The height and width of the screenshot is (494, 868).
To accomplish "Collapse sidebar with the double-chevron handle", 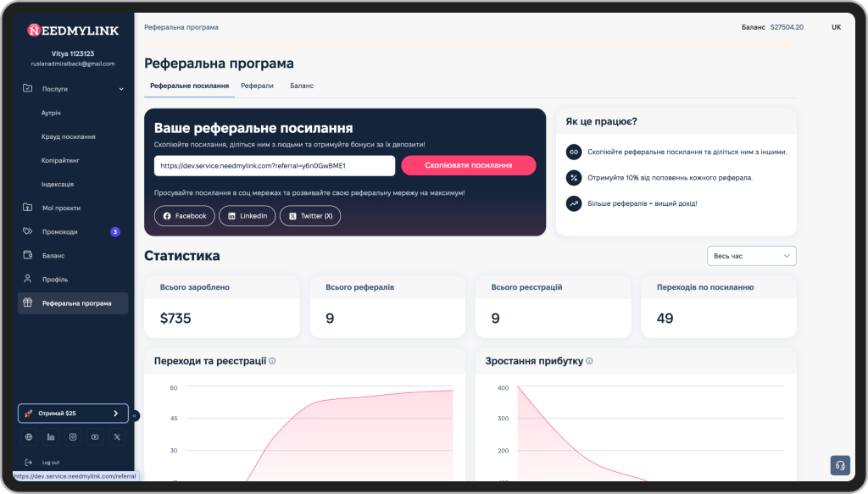I will click(x=135, y=415).
